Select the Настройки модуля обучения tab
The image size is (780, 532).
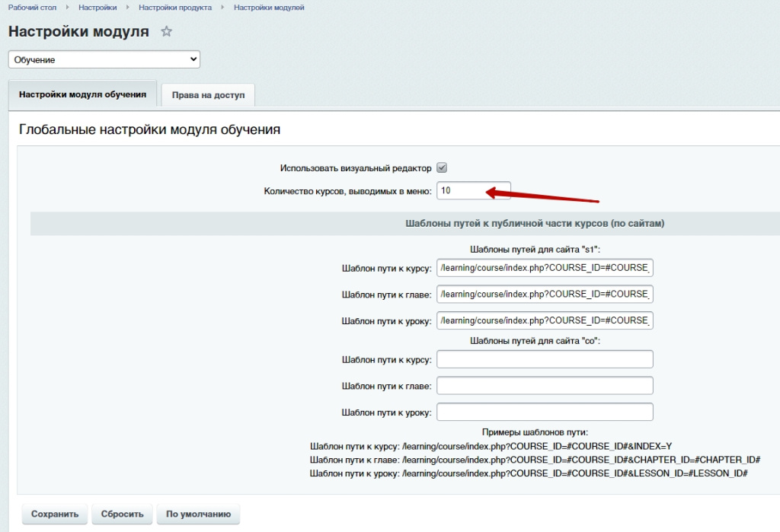[82, 94]
